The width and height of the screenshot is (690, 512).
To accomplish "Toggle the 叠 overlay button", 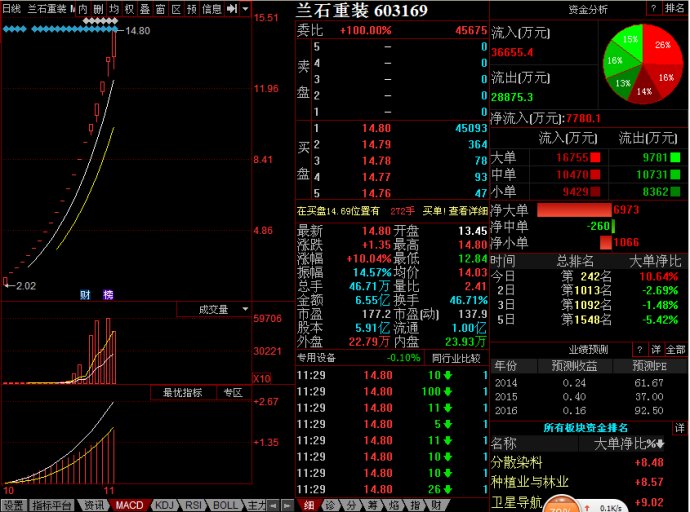I will [145, 9].
